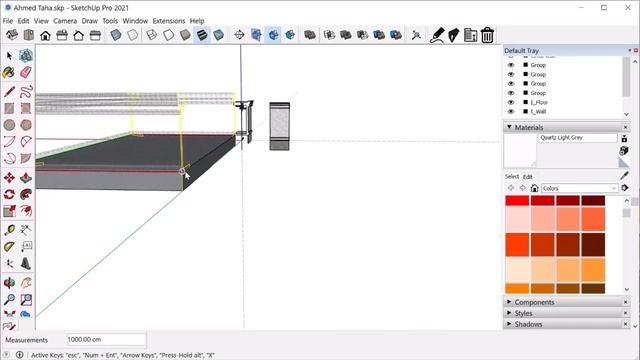This screenshot has width=640, height=360.
Task: Click the materials home button
Action: pos(534,188)
